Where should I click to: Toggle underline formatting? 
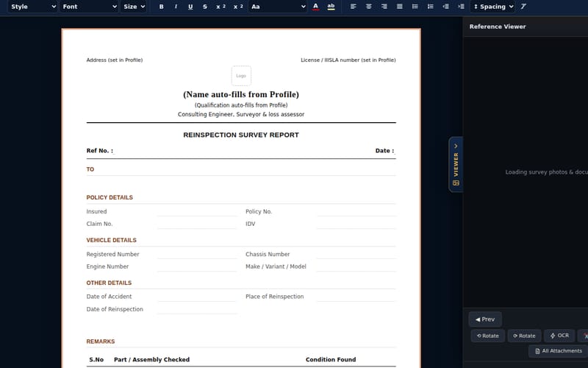190,7
